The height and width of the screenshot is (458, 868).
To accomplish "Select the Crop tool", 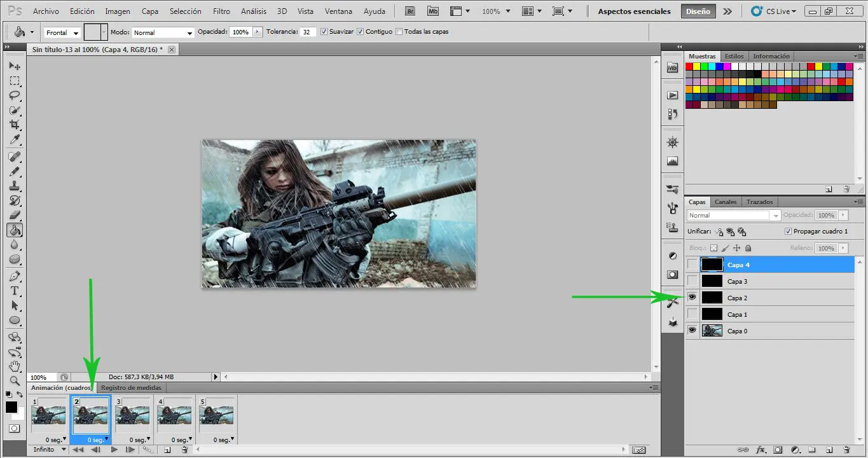I will click(x=15, y=125).
